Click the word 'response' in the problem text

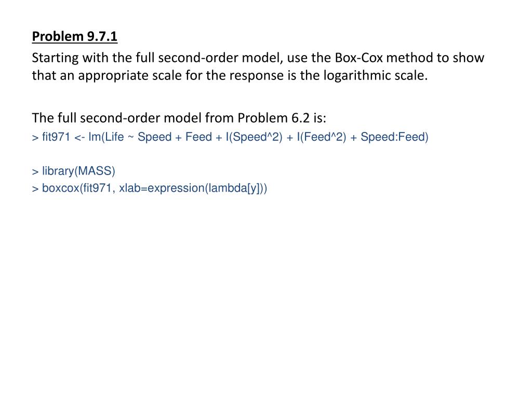[257, 76]
